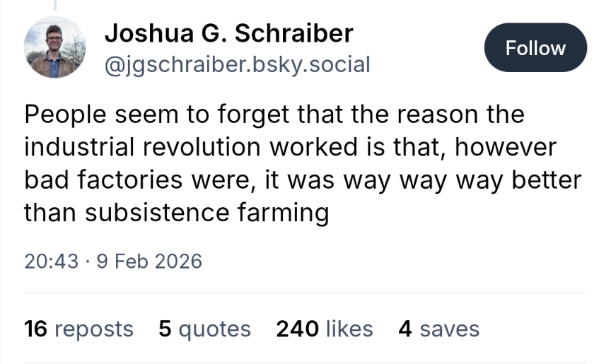The image size is (611, 364).
Task: Click the word "saves" in the stats row
Action: [x=449, y=329]
